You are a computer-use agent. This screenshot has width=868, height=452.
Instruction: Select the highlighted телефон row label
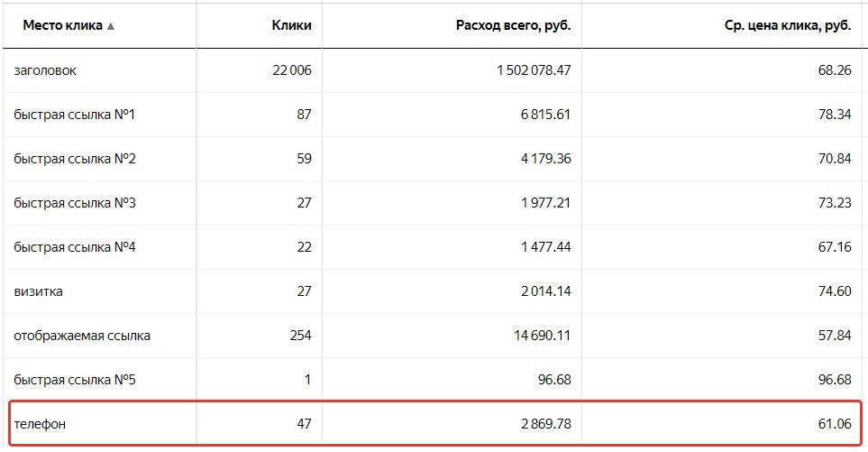pyautogui.click(x=40, y=424)
